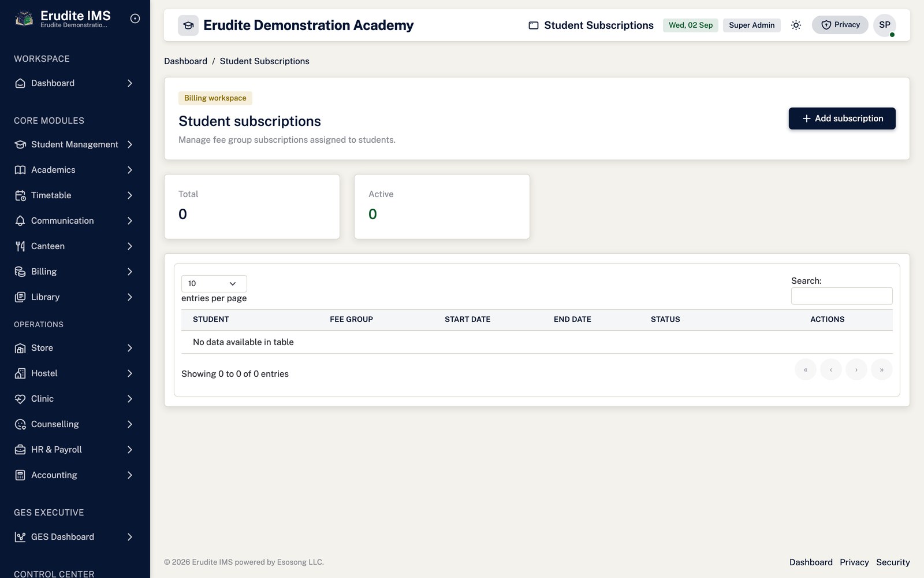Click 'Showing 0 to 0 of 0 entries' text
924x578 pixels.
click(x=235, y=374)
